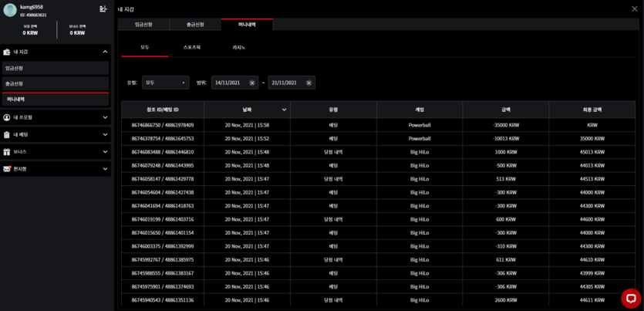Click the 참조 ID/베팅 ID column header
The width and height of the screenshot is (644, 311).
(163, 110)
